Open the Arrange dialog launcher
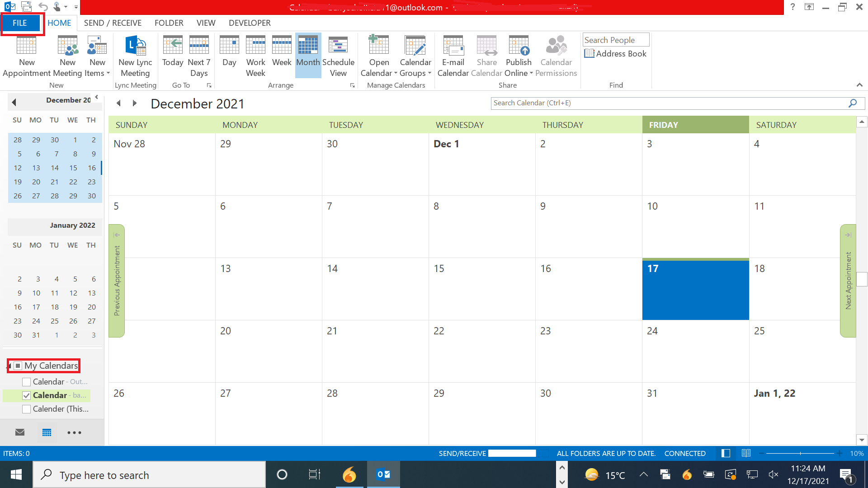868x488 pixels. pyautogui.click(x=352, y=85)
